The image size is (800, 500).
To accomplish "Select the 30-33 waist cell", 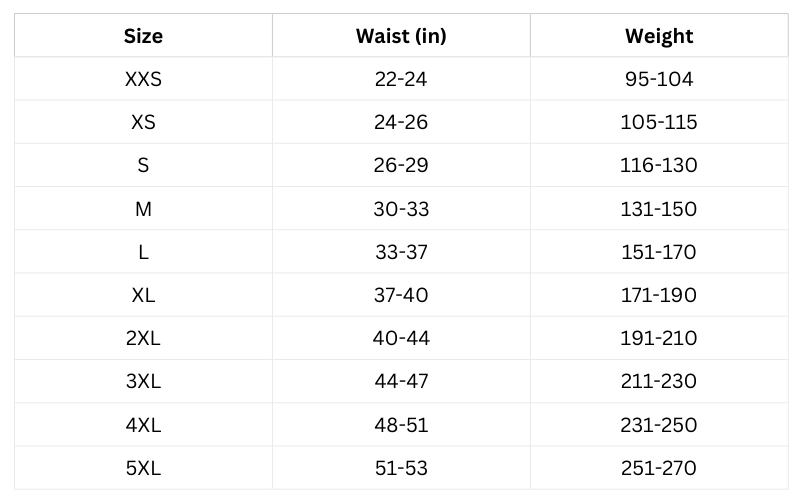I will point(400,209).
